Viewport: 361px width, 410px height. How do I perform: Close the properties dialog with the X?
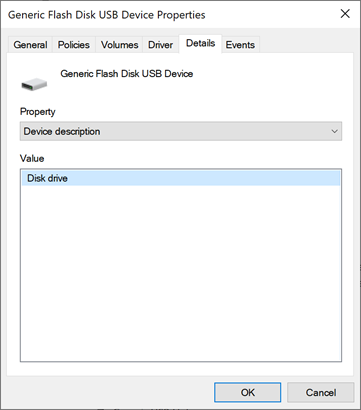tap(345, 14)
